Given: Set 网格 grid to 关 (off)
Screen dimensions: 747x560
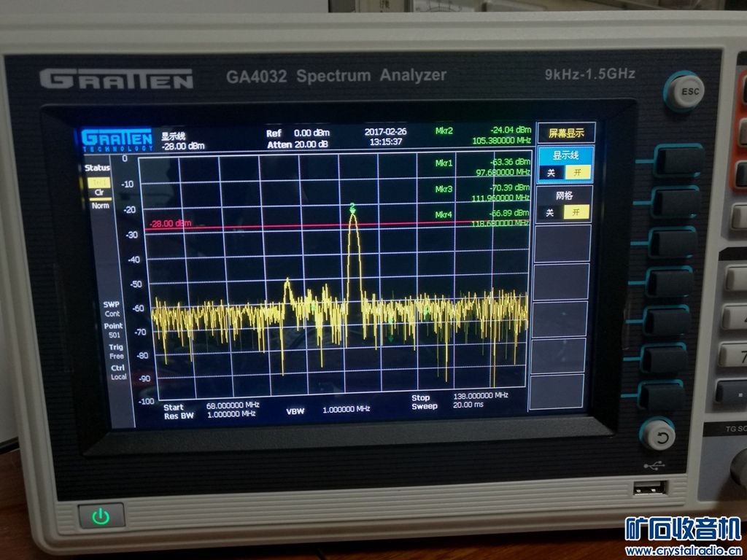Looking at the screenshot, I should click(x=550, y=212).
